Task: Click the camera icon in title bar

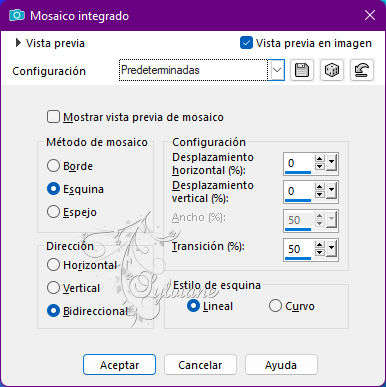Action: coord(17,15)
